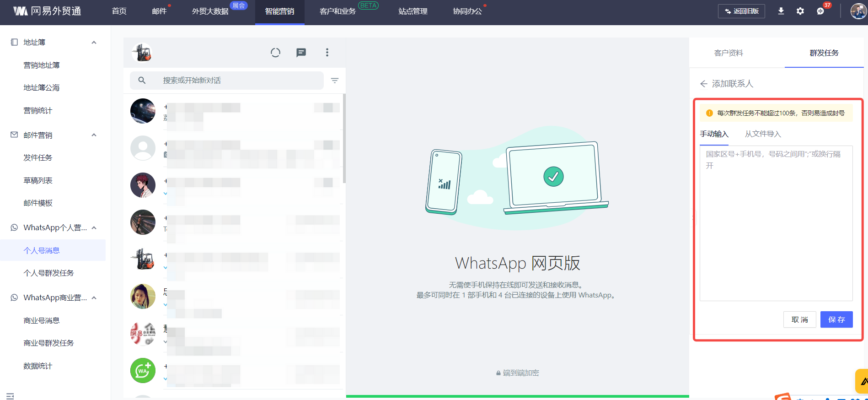Open the three-dot WhatsApp menu
Image resolution: width=868 pixels, height=400 pixels.
[327, 53]
